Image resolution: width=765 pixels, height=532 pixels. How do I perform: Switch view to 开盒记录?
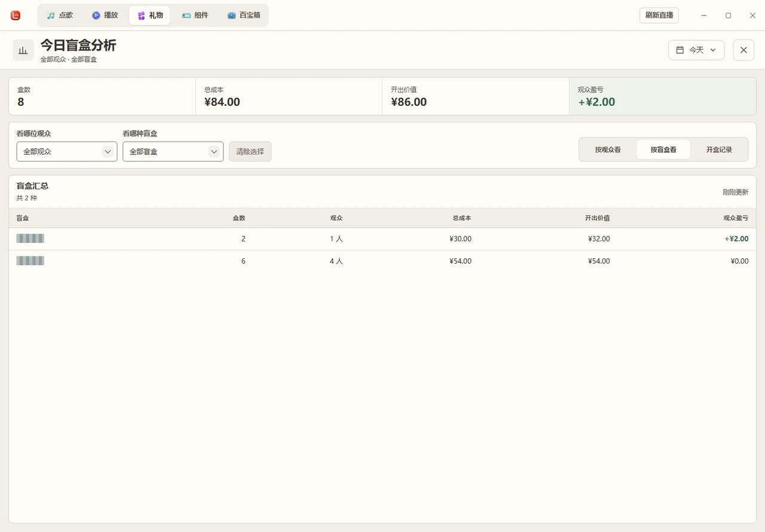point(719,150)
